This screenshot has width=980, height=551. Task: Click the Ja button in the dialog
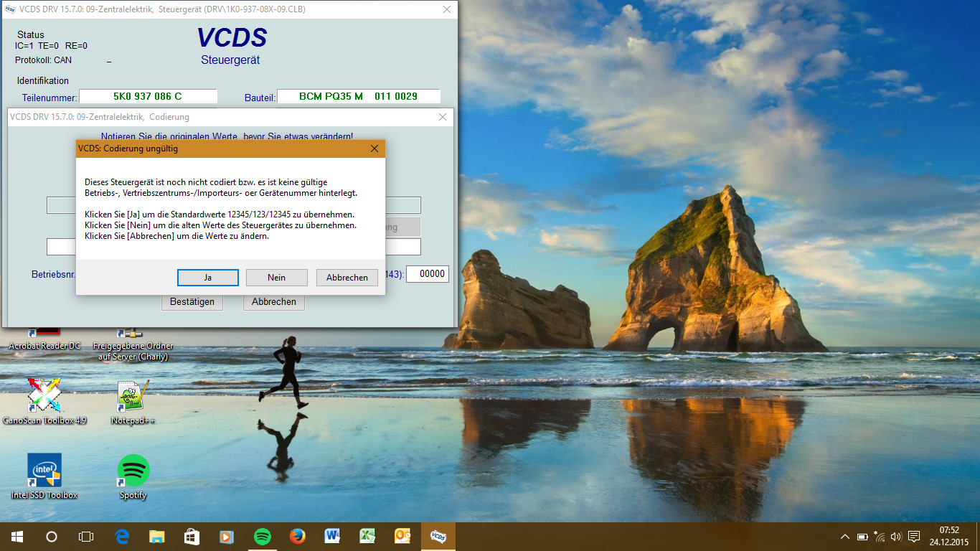click(x=207, y=278)
